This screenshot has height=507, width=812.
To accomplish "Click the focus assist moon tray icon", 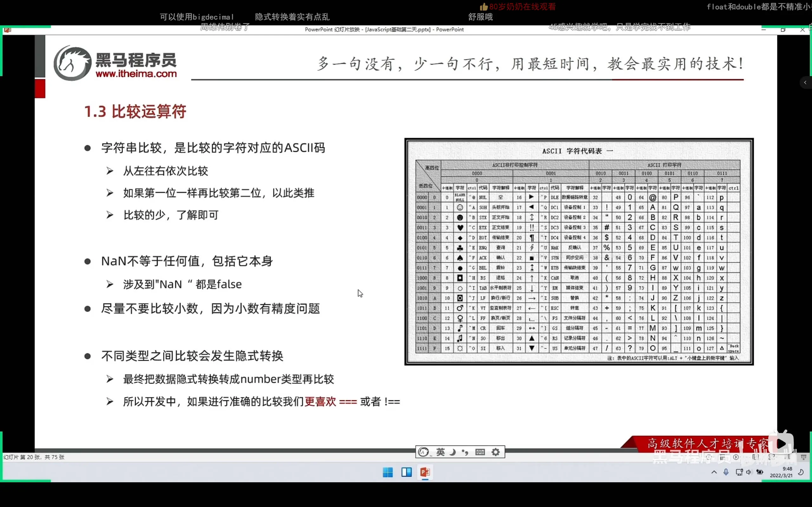I will [x=801, y=472].
